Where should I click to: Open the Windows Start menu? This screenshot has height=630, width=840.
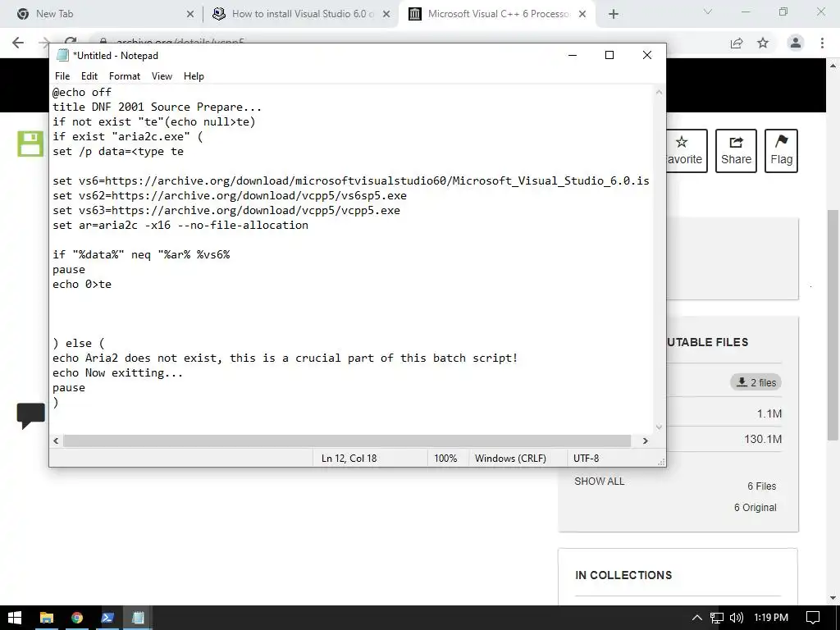tap(15, 618)
